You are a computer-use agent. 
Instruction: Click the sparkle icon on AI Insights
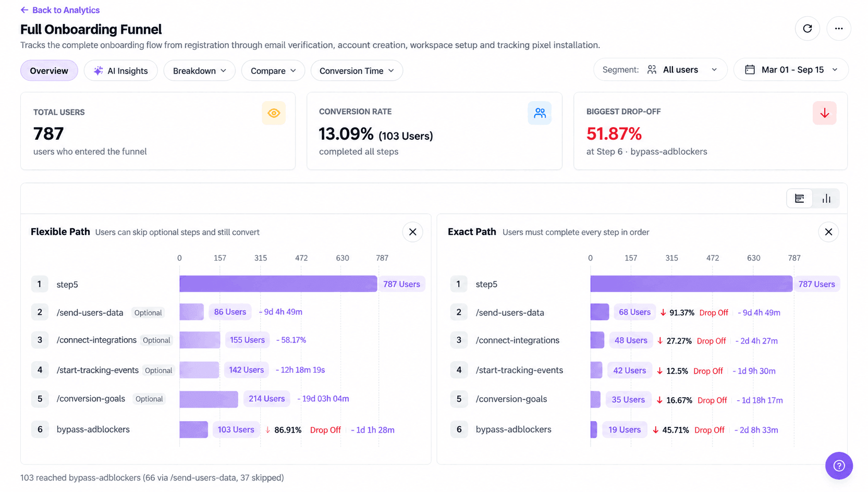tap(98, 71)
